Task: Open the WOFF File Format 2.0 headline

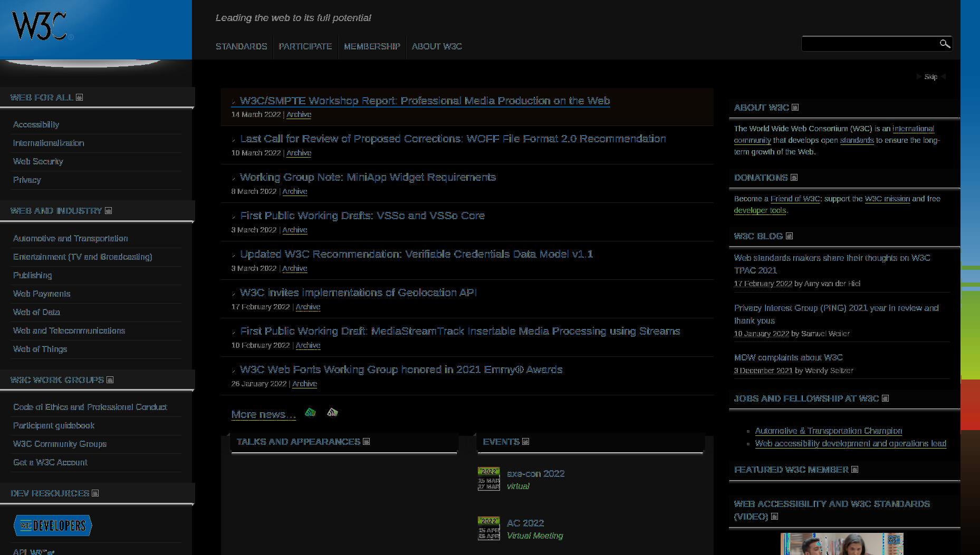Action: (453, 139)
